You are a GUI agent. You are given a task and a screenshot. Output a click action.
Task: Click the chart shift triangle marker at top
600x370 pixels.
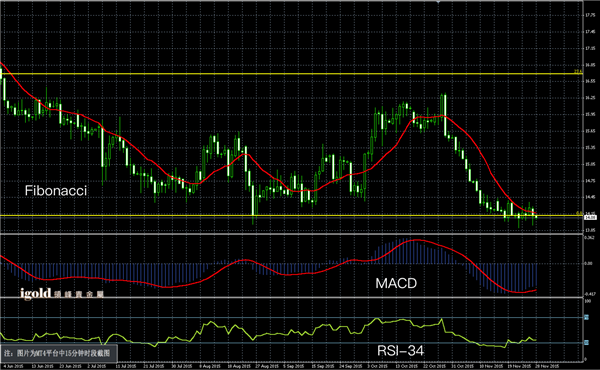(x=438, y=2)
